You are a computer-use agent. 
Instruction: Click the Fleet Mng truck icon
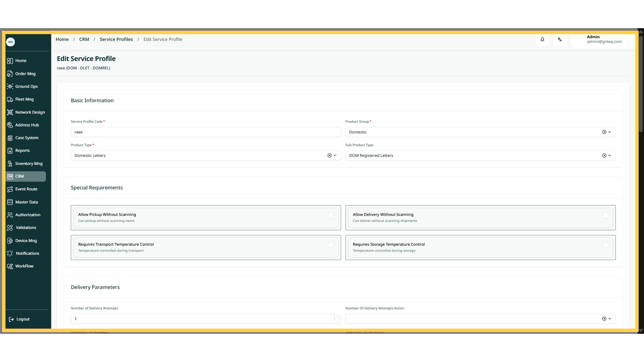click(10, 99)
